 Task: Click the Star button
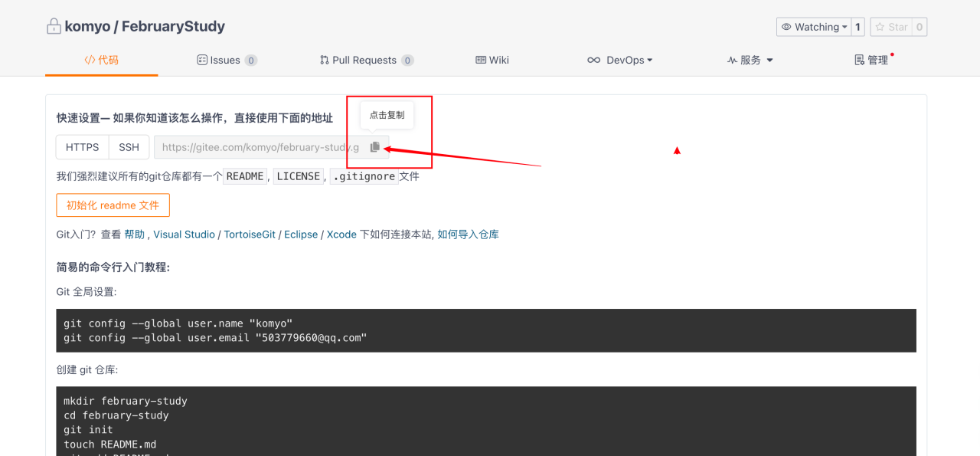point(890,27)
